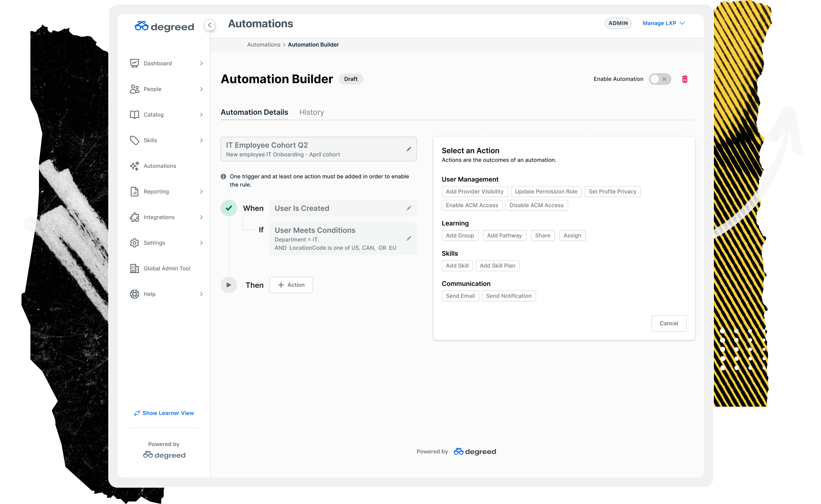Toggle the Enable Automation switch

click(x=660, y=79)
